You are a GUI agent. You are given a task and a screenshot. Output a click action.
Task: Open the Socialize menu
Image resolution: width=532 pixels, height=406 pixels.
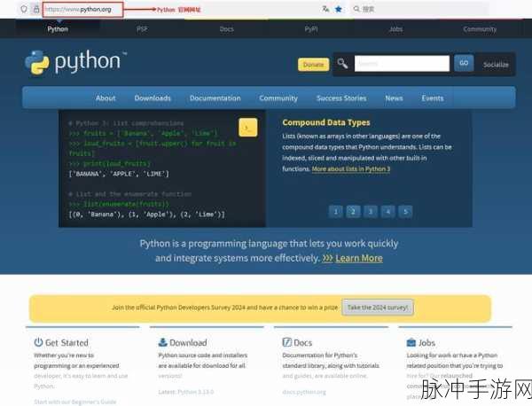pos(496,65)
